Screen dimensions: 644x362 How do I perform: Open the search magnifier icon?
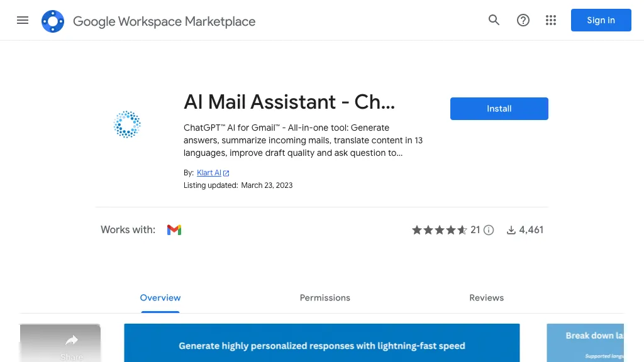pos(494,20)
